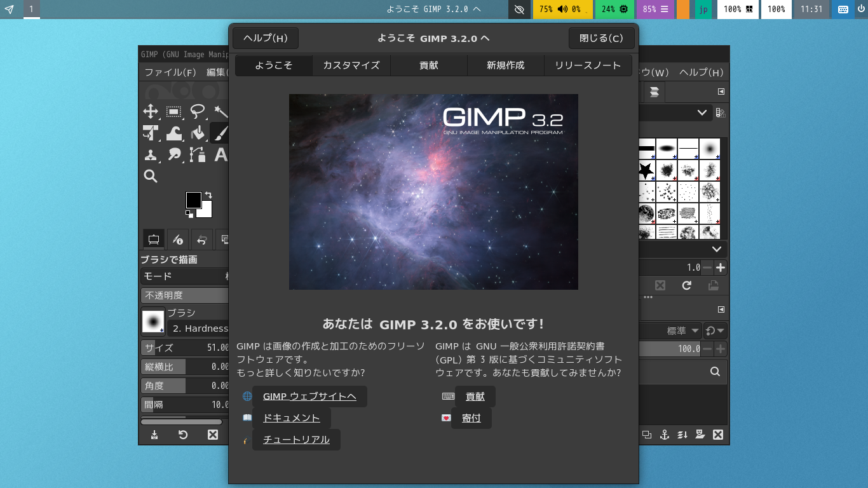Select the Smudge tool
Image resolution: width=868 pixels, height=488 pixels.
click(174, 154)
